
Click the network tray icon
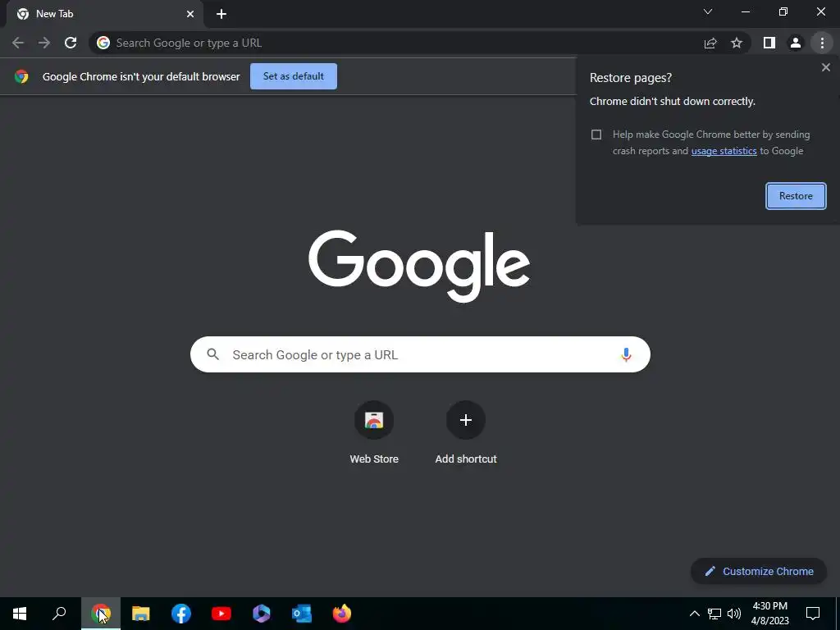714,614
